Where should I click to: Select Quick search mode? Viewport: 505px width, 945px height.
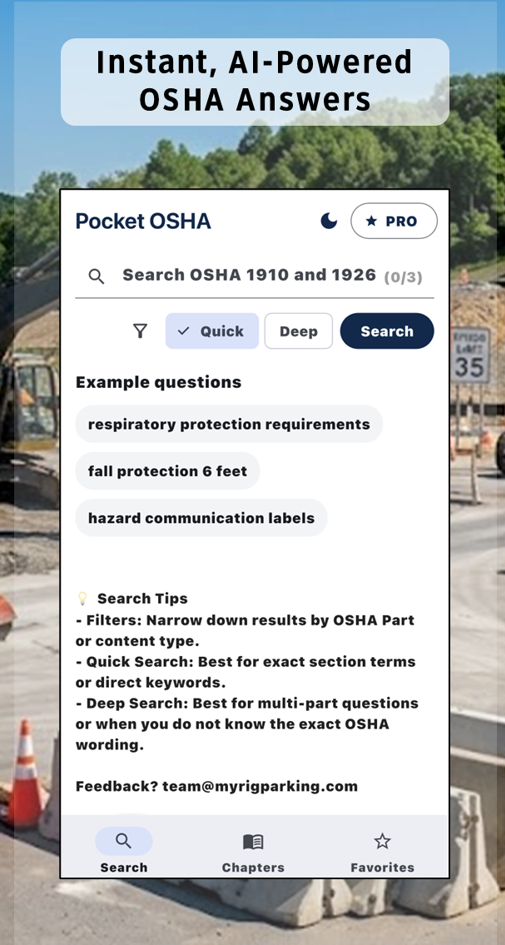tap(212, 331)
